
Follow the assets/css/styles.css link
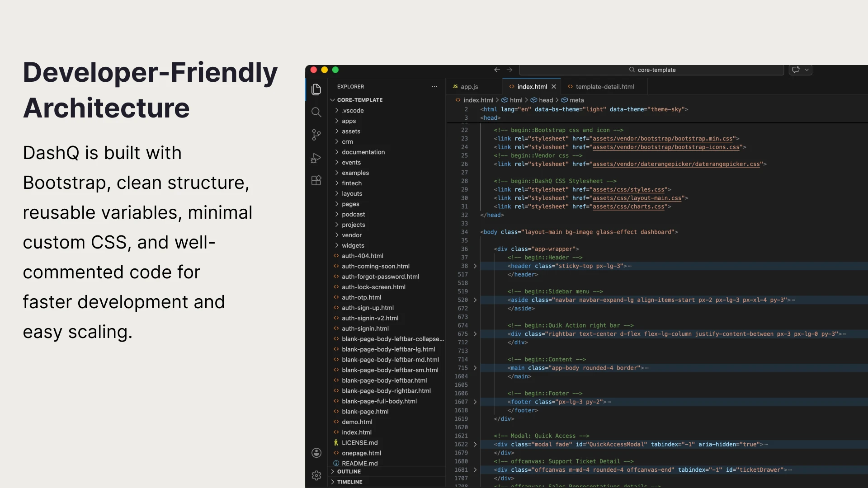pos(628,190)
